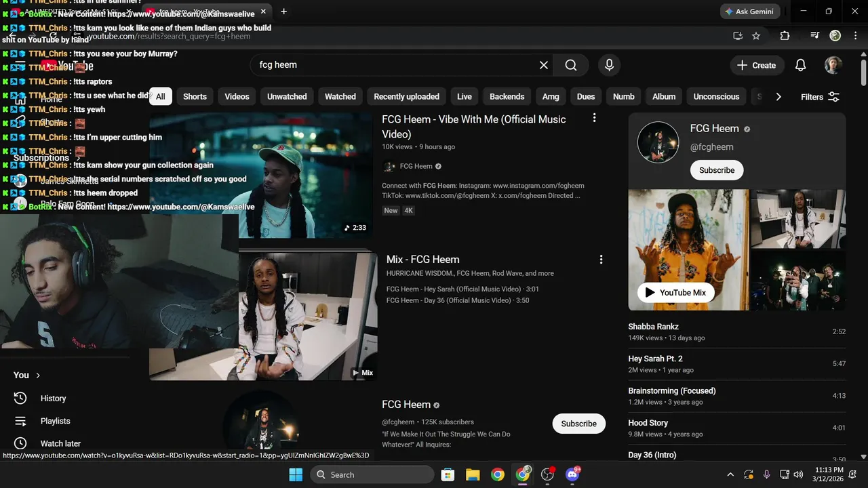
Task: Clear the YouTube search box with the X
Action: (543, 65)
